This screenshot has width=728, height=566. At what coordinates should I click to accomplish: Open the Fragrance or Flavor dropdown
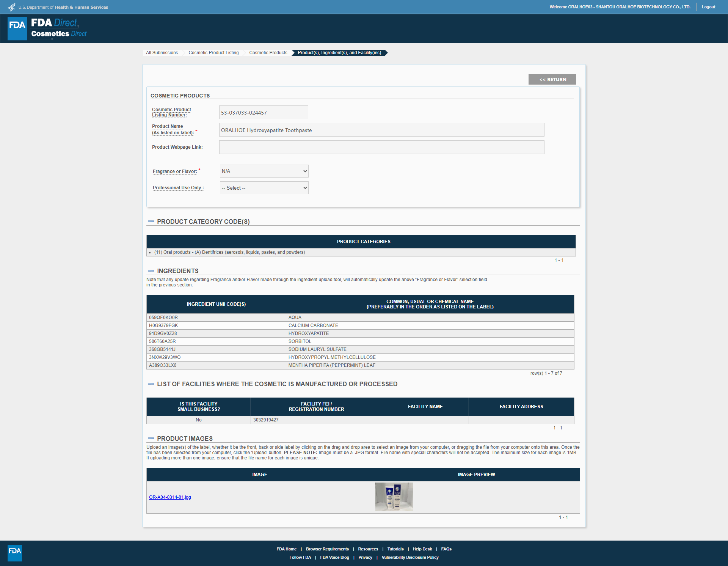pyautogui.click(x=264, y=171)
